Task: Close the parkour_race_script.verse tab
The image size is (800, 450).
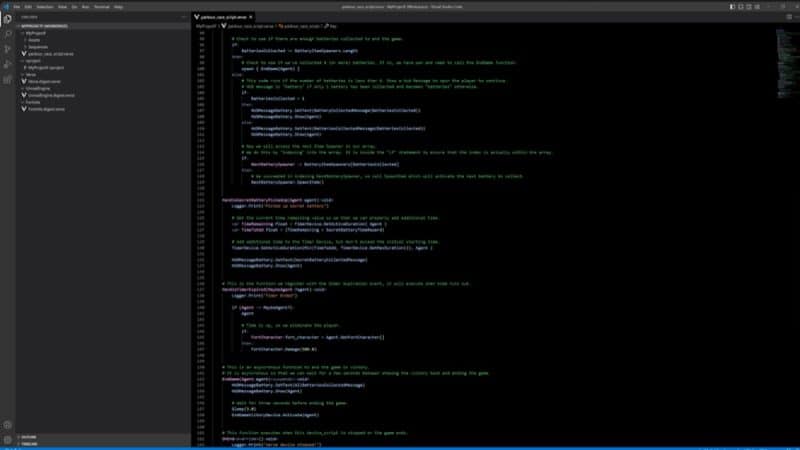Action: click(x=251, y=17)
